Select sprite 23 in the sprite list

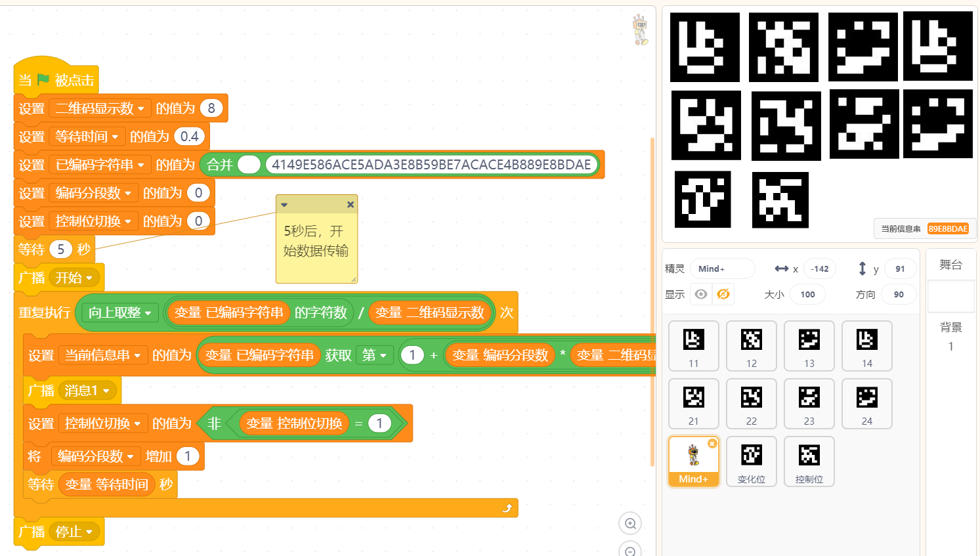coord(809,404)
